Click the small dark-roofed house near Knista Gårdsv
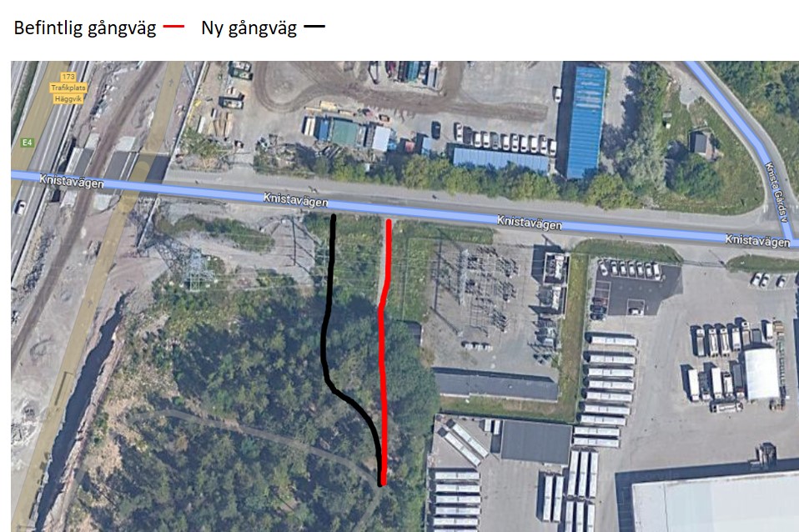This screenshot has height=532, width=799. pyautogui.click(x=699, y=143)
